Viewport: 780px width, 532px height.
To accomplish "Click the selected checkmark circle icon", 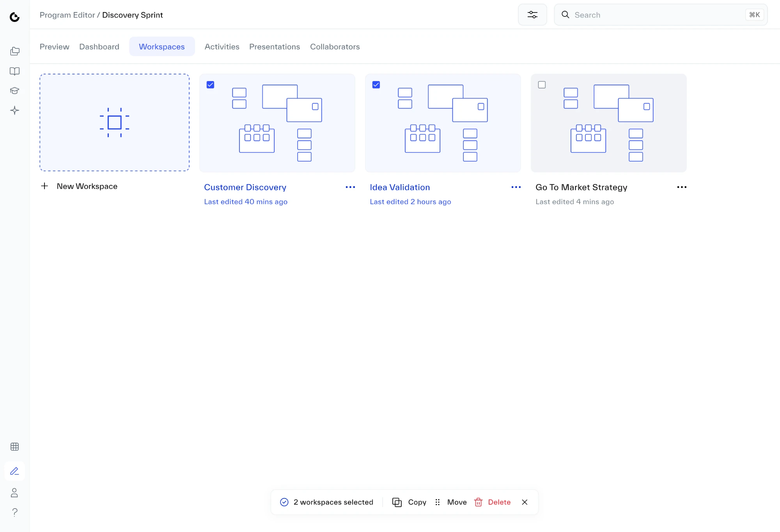I will tap(284, 502).
